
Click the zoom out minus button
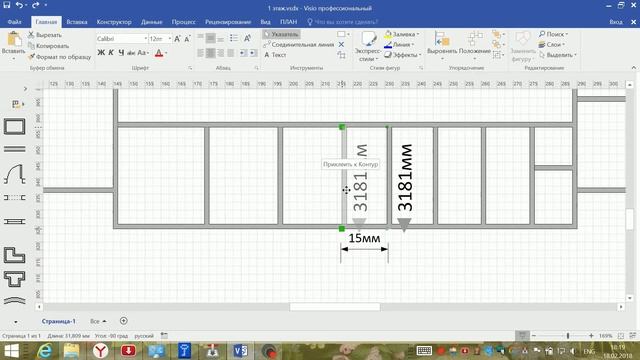[533, 336]
